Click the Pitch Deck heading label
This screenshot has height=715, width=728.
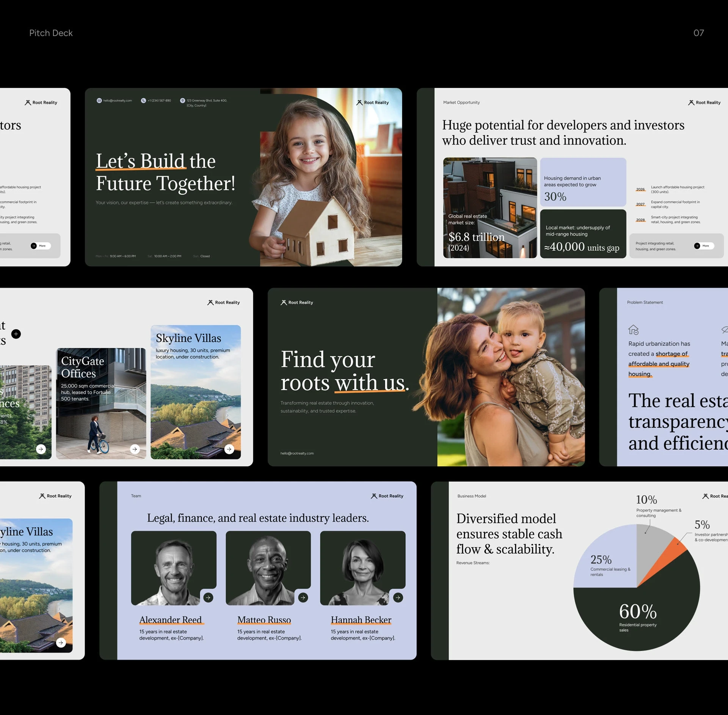(x=51, y=33)
